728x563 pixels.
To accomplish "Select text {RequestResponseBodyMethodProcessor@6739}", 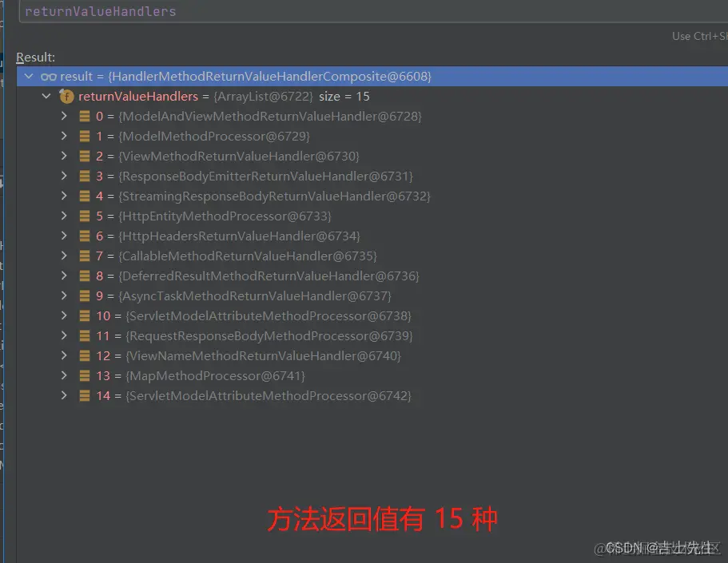I will coord(269,335).
